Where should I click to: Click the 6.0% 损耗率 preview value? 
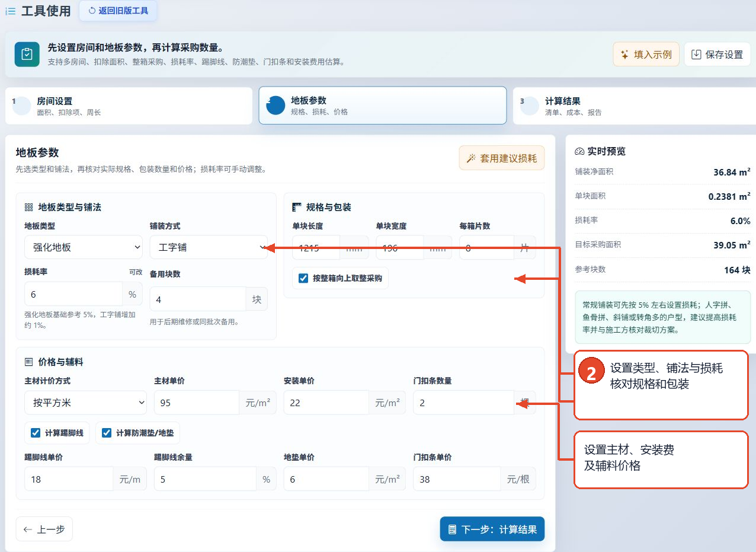pos(740,221)
